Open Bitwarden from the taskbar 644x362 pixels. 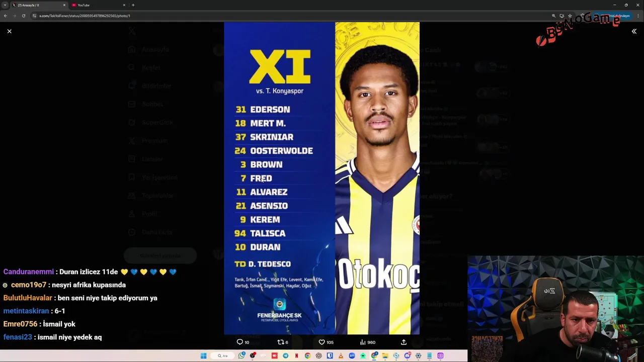(x=330, y=355)
